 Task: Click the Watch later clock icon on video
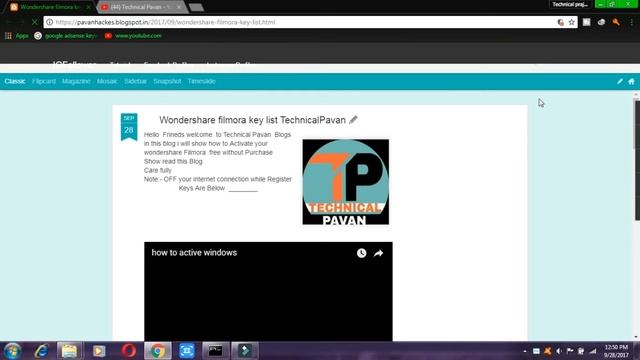coord(361,253)
